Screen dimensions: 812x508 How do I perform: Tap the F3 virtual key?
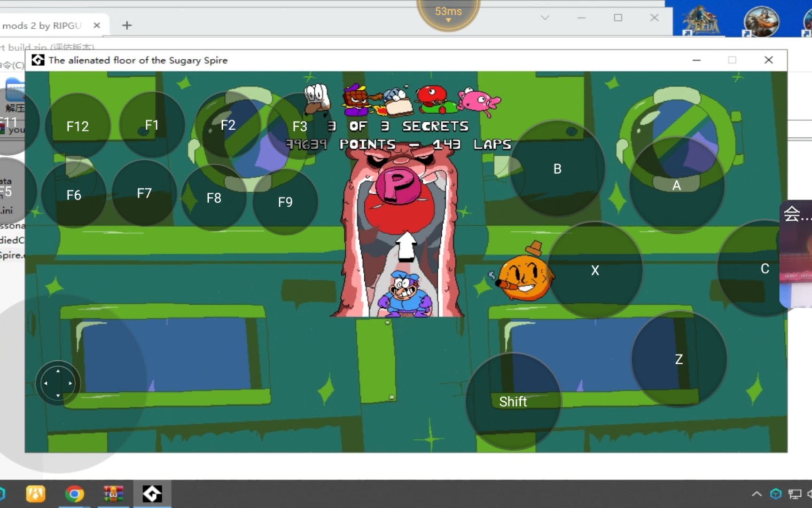point(299,126)
